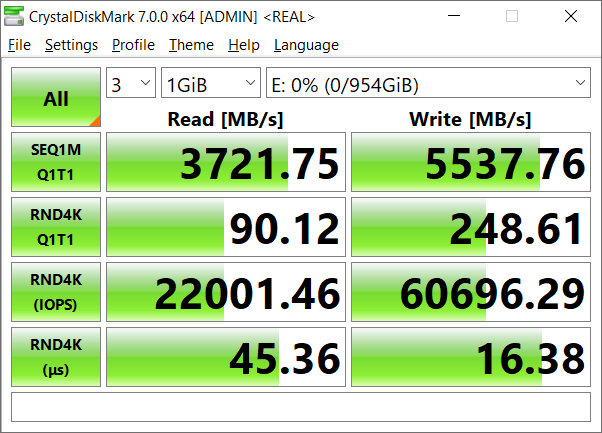Open the Theme menu

[x=191, y=45]
